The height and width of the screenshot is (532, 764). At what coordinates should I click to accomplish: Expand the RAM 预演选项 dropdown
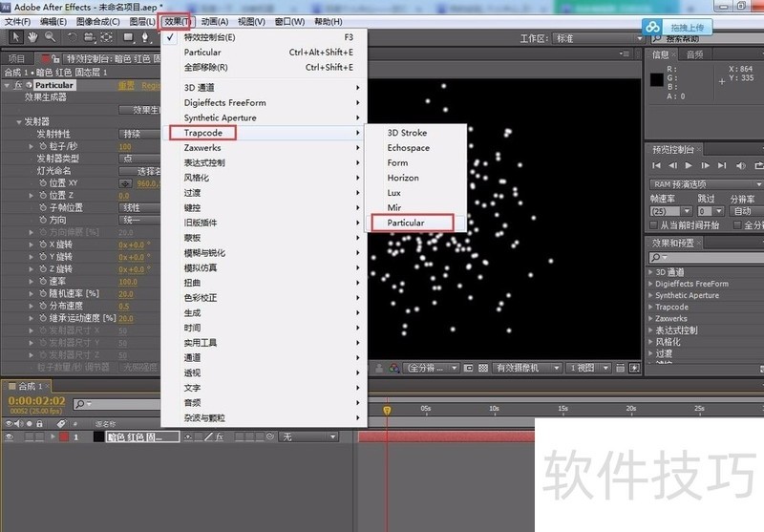[702, 183]
